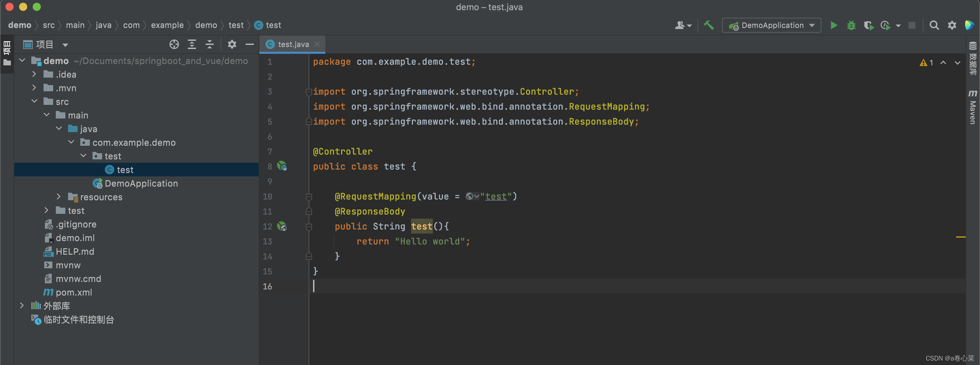The width and height of the screenshot is (980, 365).
Task: Click the @Controller annotation on line 7
Action: (342, 152)
